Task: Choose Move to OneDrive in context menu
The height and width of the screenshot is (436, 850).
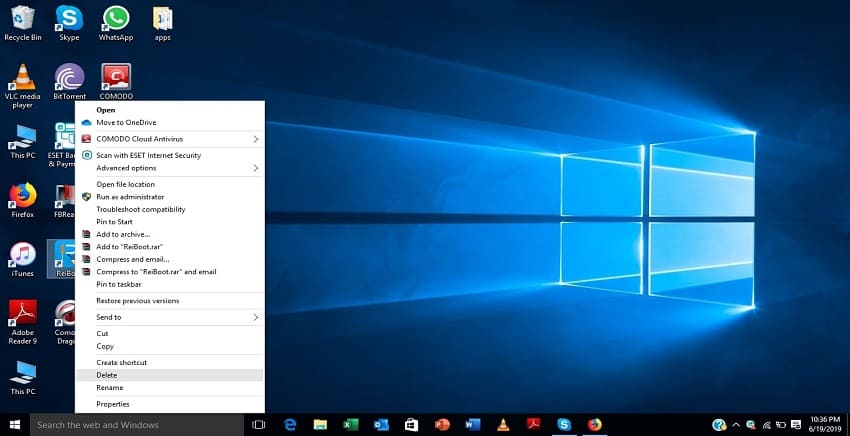Action: pyautogui.click(x=170, y=123)
